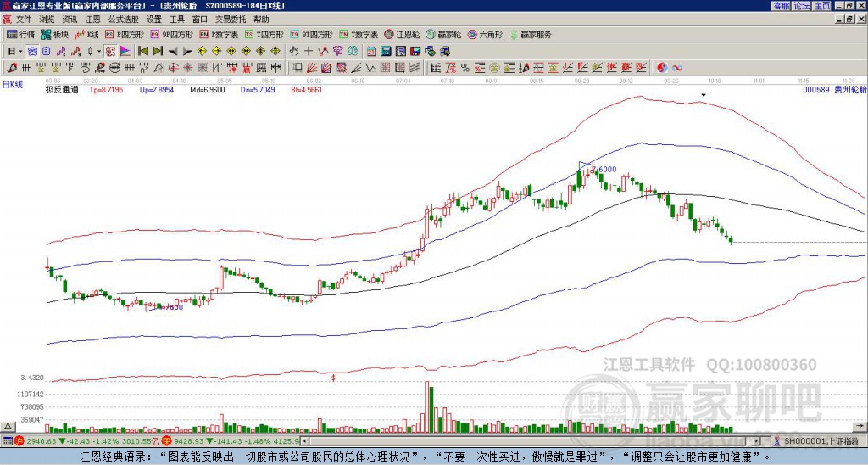The height and width of the screenshot is (465, 868).
Task: Click the 沪 index icon in status bar
Action: [x=19, y=441]
